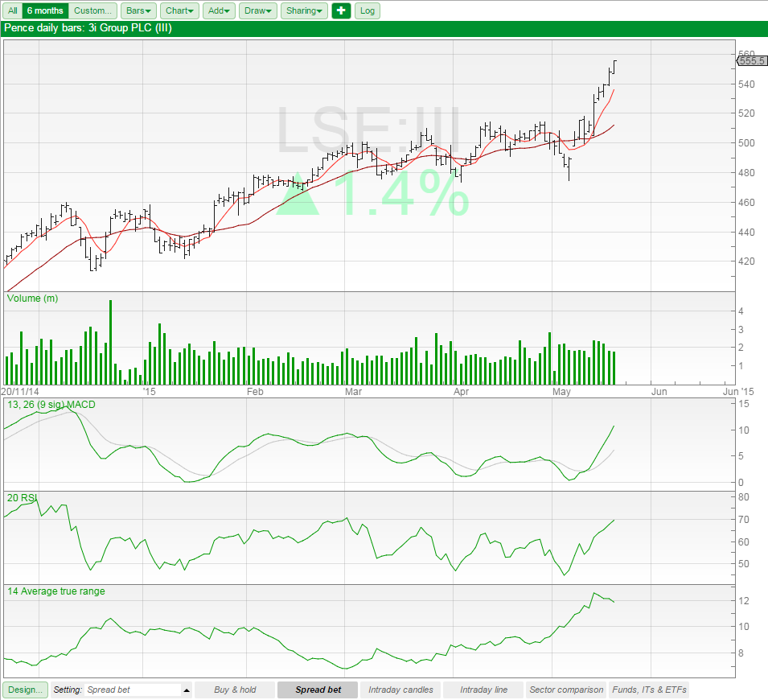The width and height of the screenshot is (768, 700).
Task: Click the Jun '15 end date label
Action: 738,392
